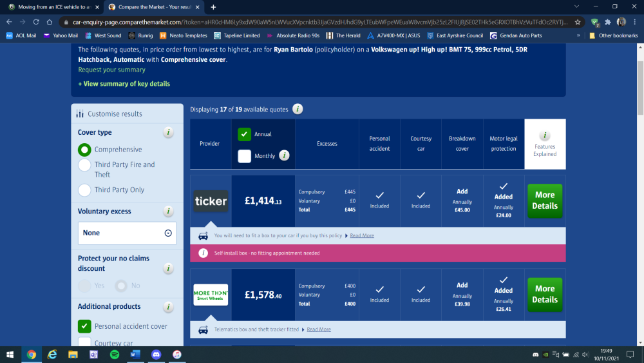644x363 pixels.
Task: Open the browser extensions puzzle icon
Action: click(608, 22)
